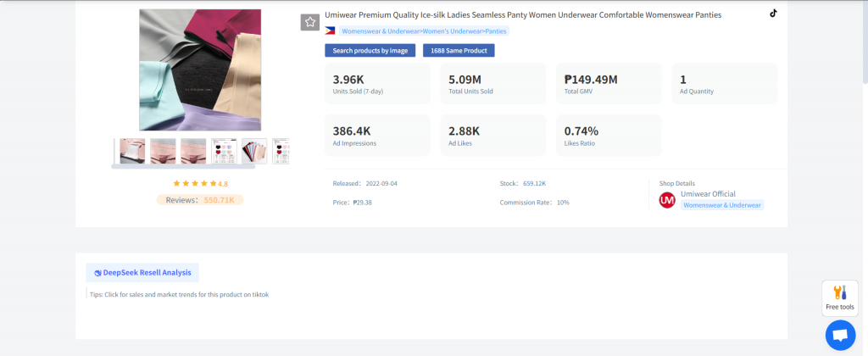The image size is (868, 356).
Task: Open the Free tools widget
Action: click(839, 298)
